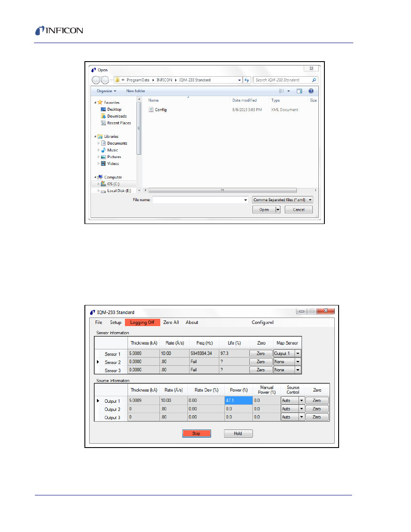The height and width of the screenshot is (532, 411).
Task: Select the Config XML file icon
Action: [151, 109]
